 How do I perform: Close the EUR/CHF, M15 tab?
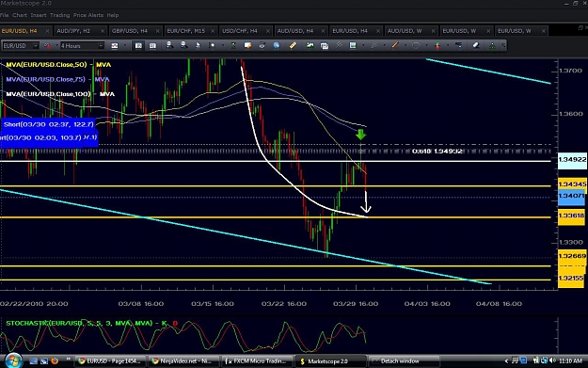[213, 31]
